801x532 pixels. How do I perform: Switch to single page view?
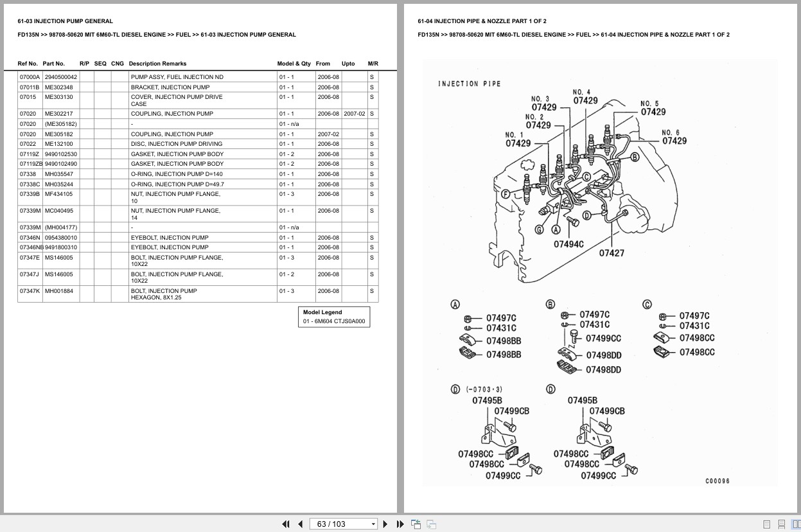pos(767,524)
